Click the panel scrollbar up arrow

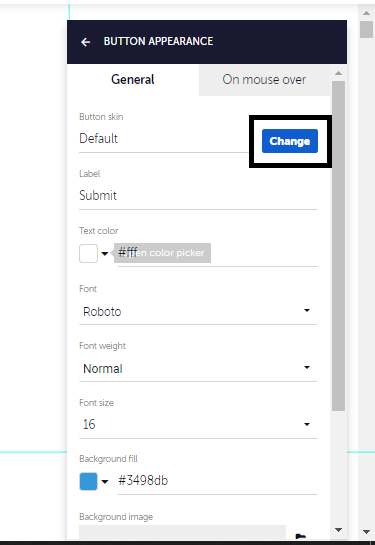point(338,73)
